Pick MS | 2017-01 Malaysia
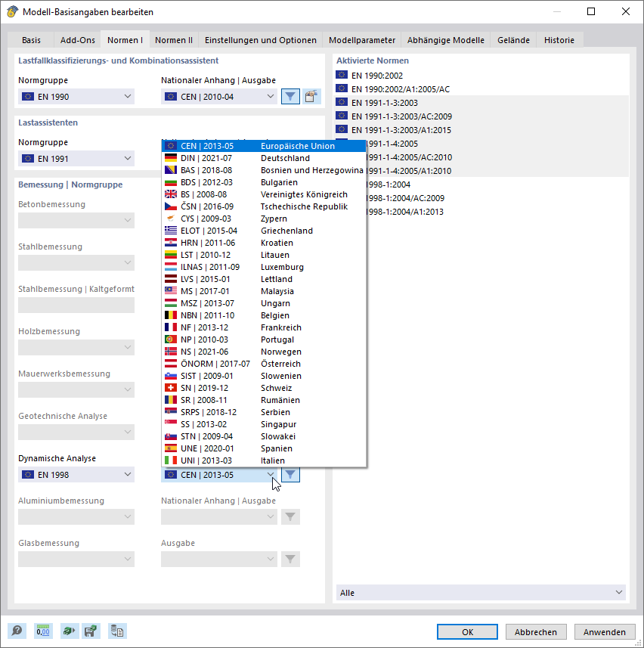Image resolution: width=644 pixels, height=648 pixels. [x=264, y=291]
